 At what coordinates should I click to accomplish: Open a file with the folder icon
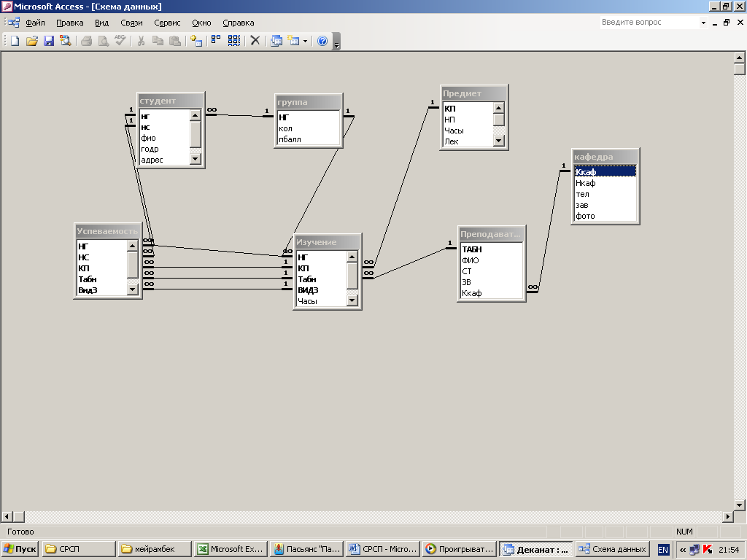pos(31,41)
